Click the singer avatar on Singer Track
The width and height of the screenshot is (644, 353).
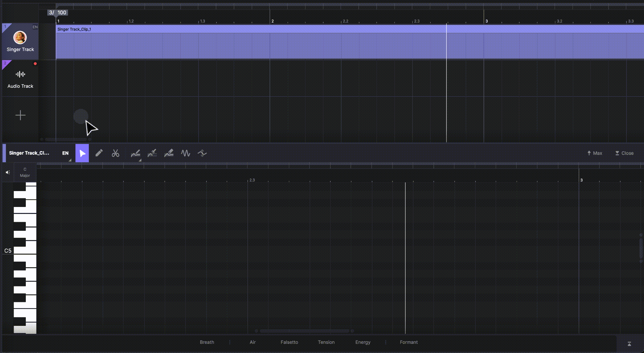20,37
